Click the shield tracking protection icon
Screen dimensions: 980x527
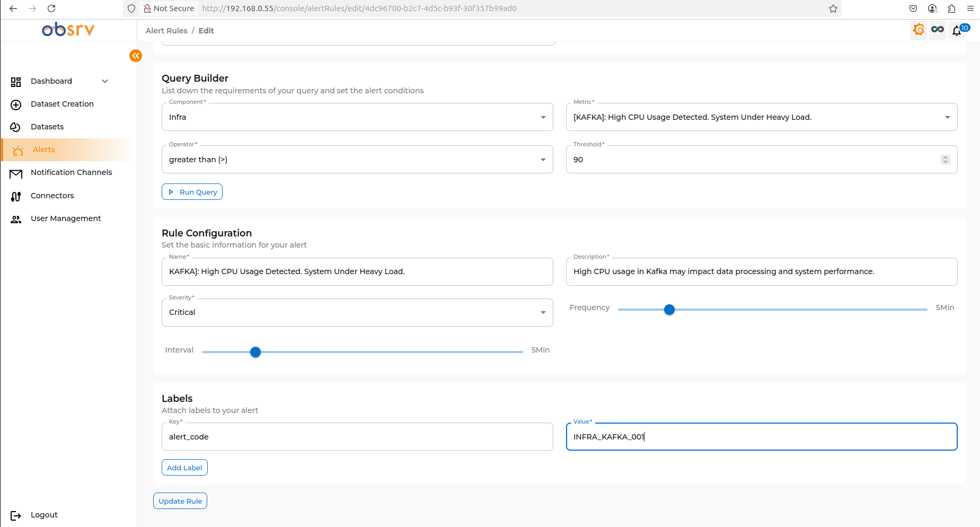pyautogui.click(x=131, y=8)
